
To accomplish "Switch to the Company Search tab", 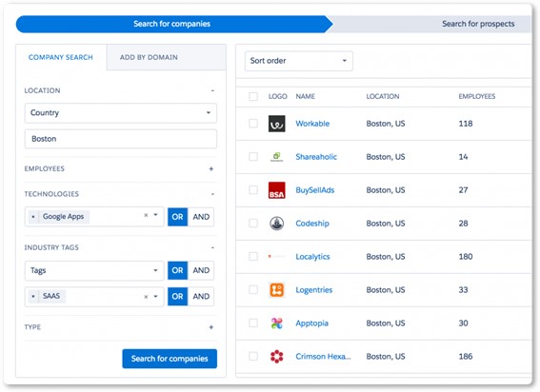I will point(61,57).
